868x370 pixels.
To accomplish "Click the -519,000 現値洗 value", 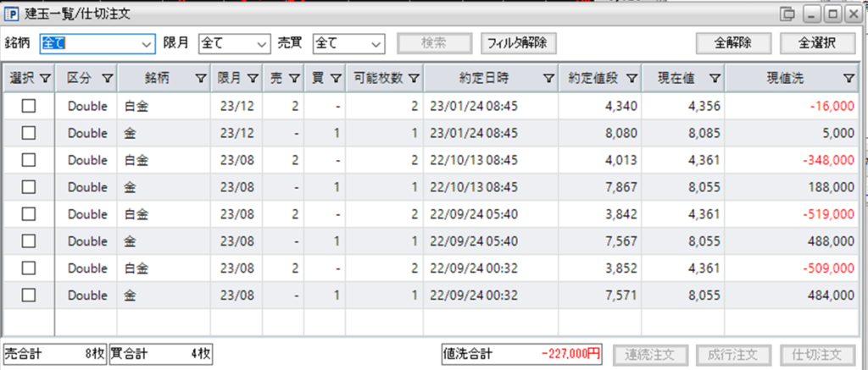I will [828, 214].
